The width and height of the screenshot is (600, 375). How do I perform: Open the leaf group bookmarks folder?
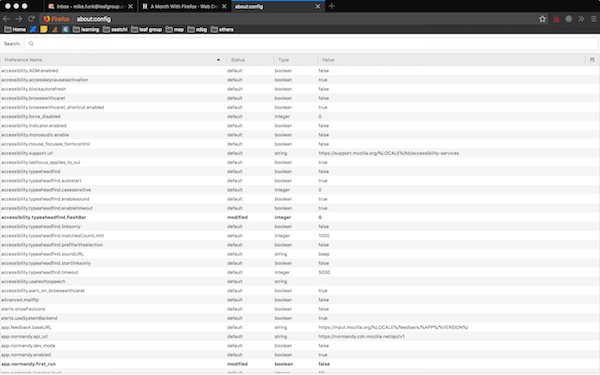[x=147, y=29]
